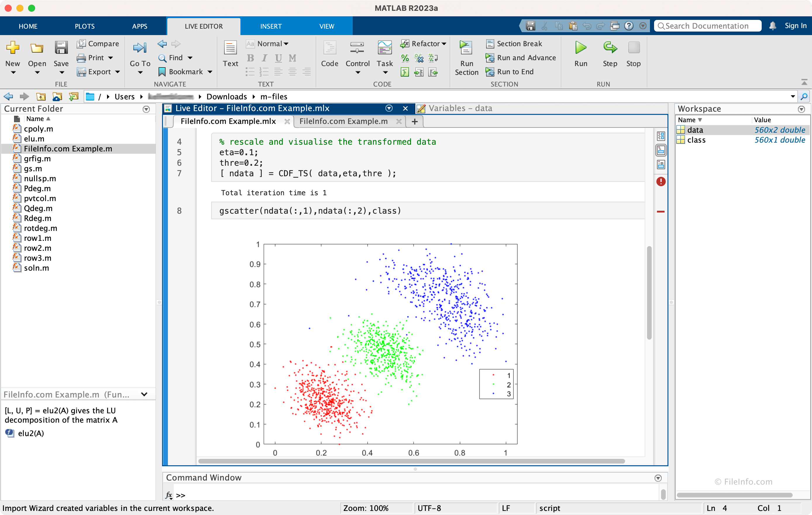Select the FileInfo.com Example.m editor tab
The height and width of the screenshot is (515, 812).
[x=343, y=121]
